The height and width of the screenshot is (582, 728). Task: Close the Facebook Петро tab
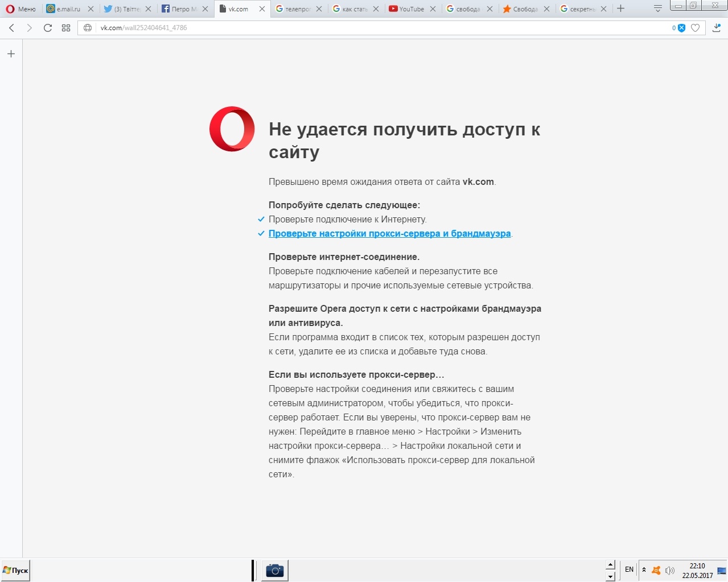tap(205, 9)
